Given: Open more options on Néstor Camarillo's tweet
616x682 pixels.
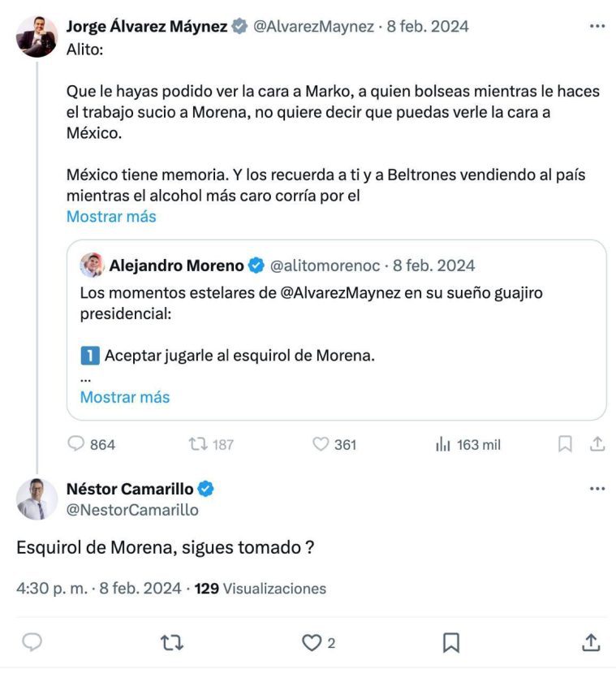Looking at the screenshot, I should (597, 489).
